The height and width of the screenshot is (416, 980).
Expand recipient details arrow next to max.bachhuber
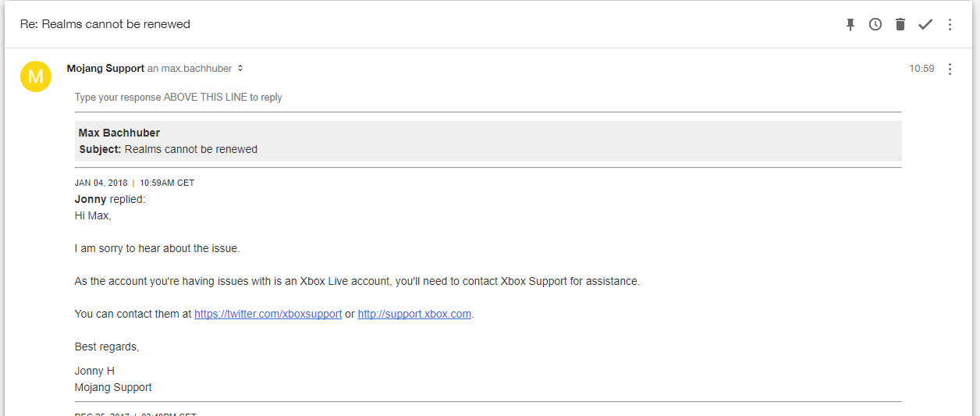pyautogui.click(x=240, y=69)
